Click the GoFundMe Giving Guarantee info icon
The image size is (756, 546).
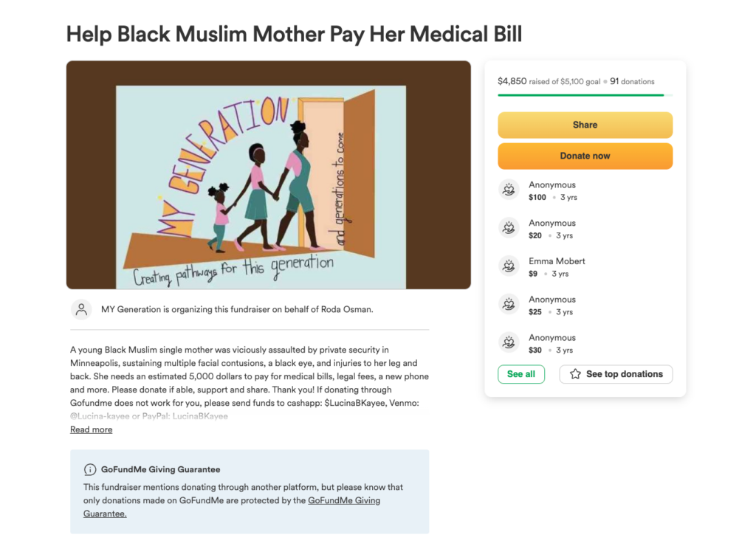point(89,469)
